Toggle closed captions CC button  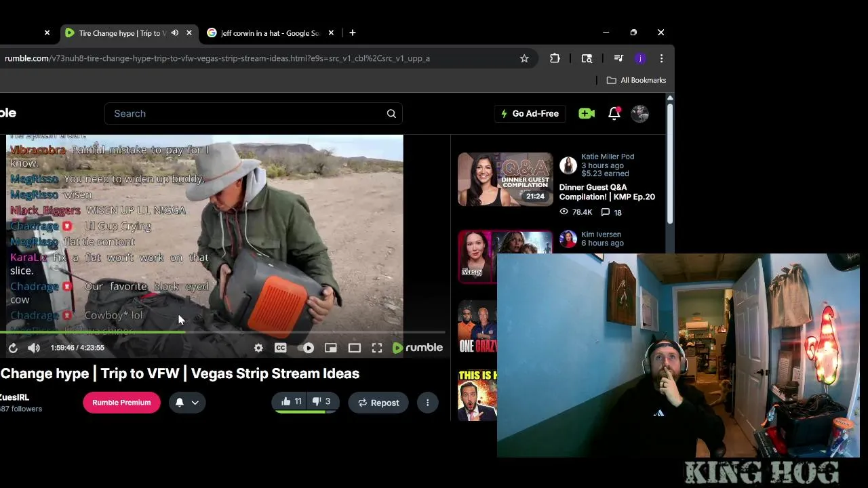(280, 348)
